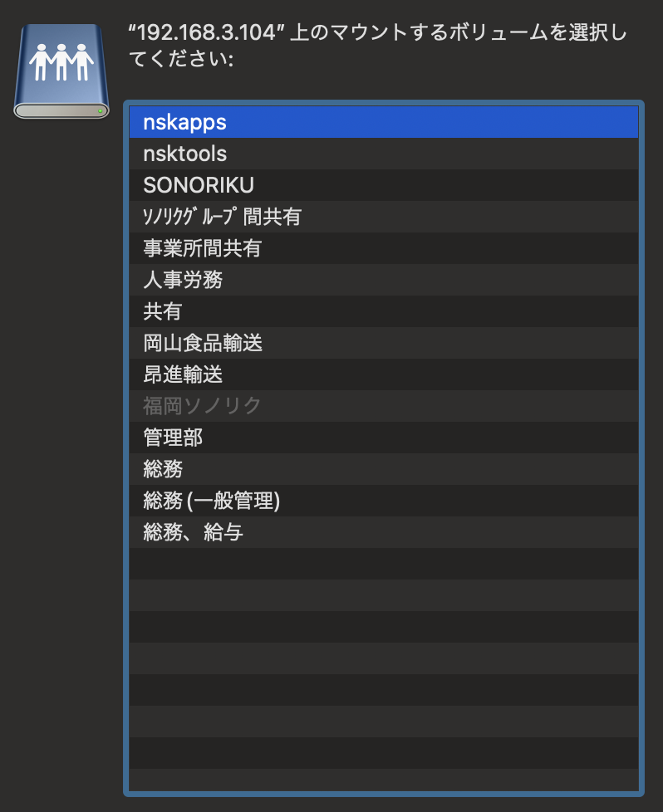Select the 総務 (一般管理) volume

(211, 501)
